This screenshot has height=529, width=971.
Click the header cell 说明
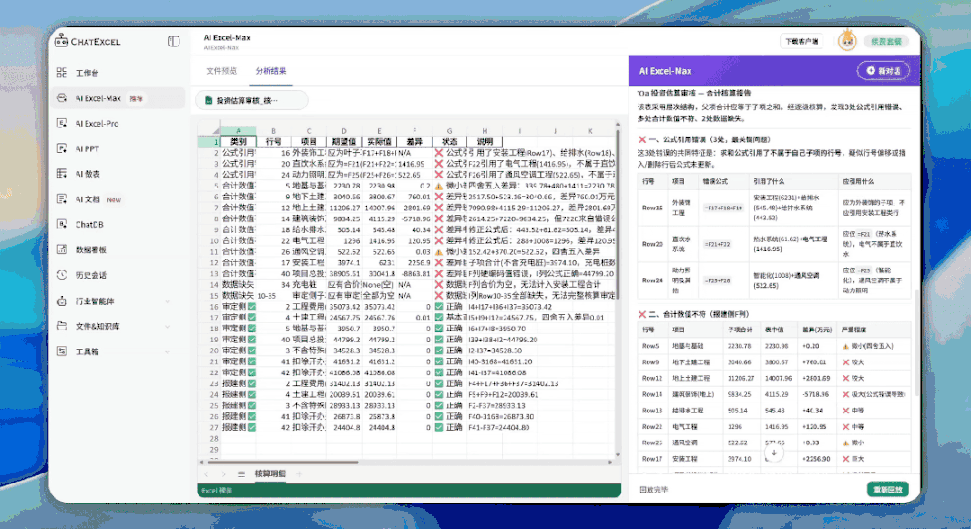pyautogui.click(x=484, y=142)
